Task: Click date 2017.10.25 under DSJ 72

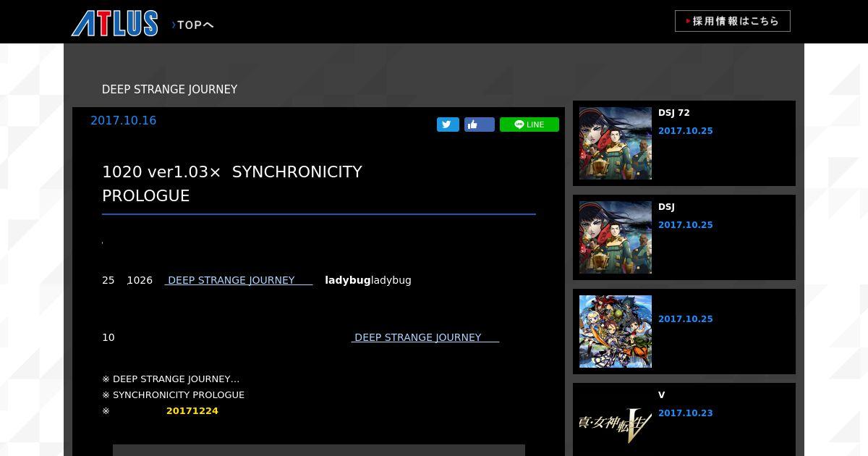Action: 686,131
